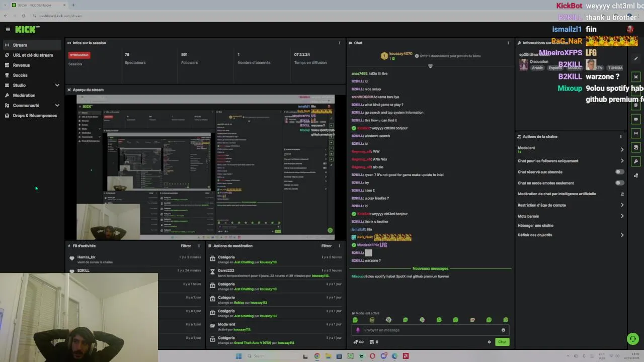Viewport: 644px width, 362px height.
Task: Click the broadcast signal icon on right rail
Action: click(x=636, y=133)
